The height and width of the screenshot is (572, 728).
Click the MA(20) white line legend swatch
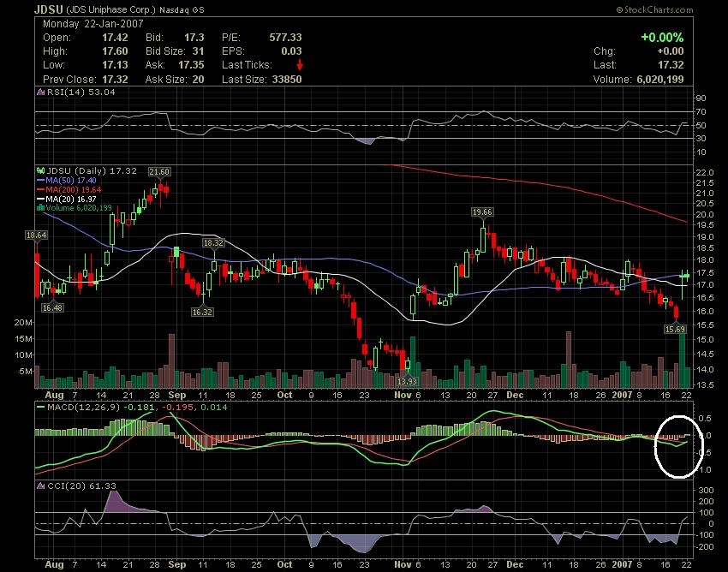coord(40,199)
